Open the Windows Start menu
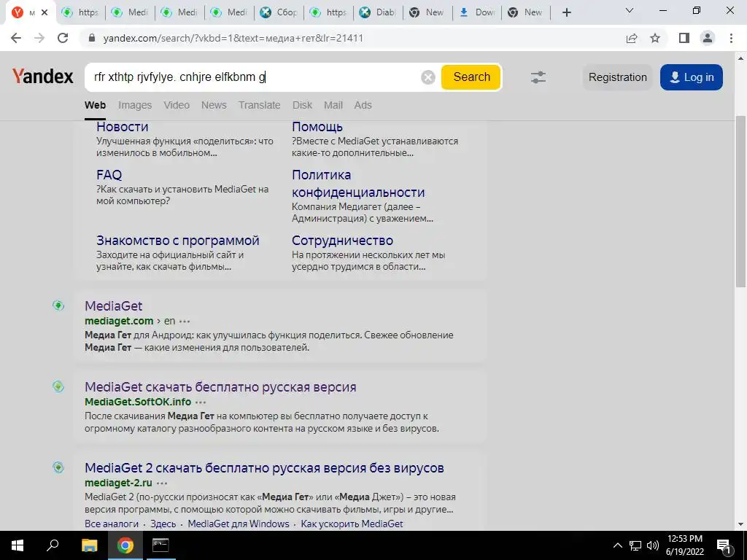747x560 pixels. pos(18,545)
